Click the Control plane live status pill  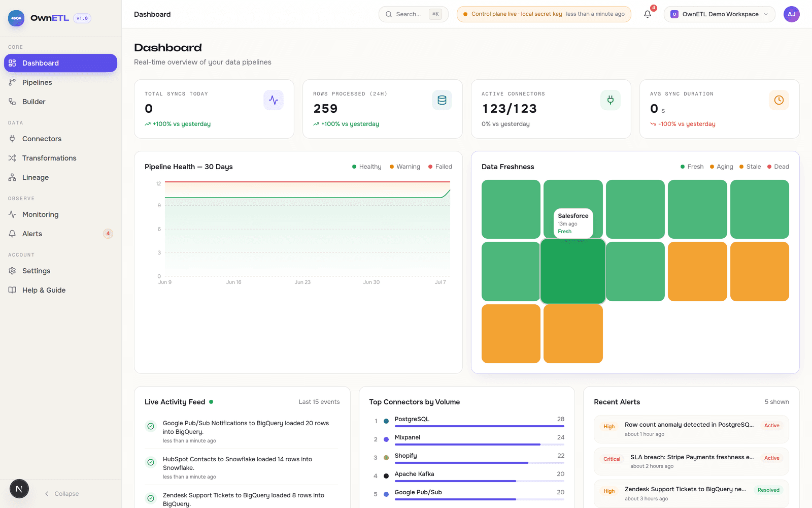[x=544, y=14]
